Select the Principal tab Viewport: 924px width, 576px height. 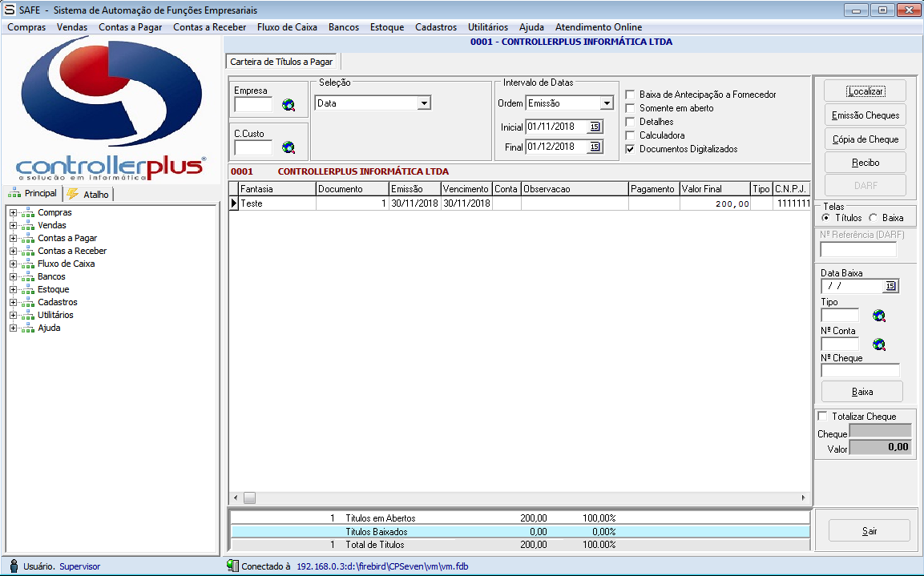pyautogui.click(x=32, y=193)
